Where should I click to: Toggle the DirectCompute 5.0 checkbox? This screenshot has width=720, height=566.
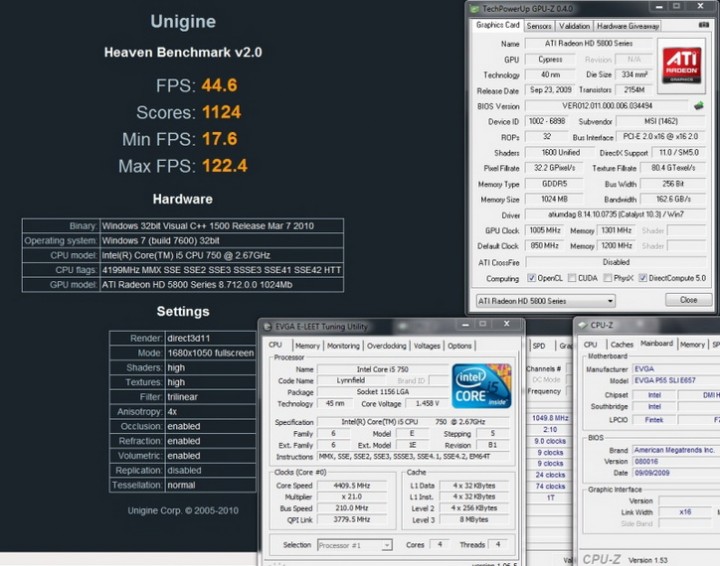(643, 278)
